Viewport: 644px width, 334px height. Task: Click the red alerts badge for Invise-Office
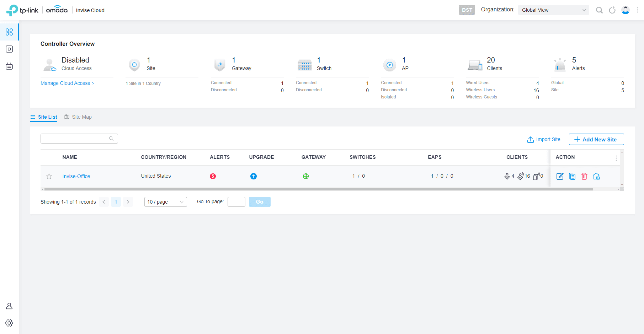click(213, 176)
